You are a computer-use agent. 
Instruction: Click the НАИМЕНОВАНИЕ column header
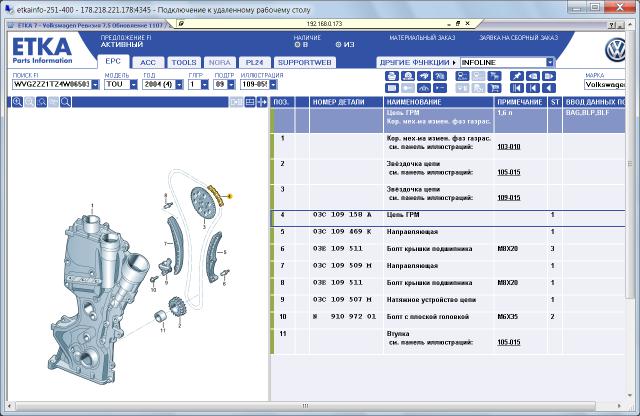click(x=438, y=102)
